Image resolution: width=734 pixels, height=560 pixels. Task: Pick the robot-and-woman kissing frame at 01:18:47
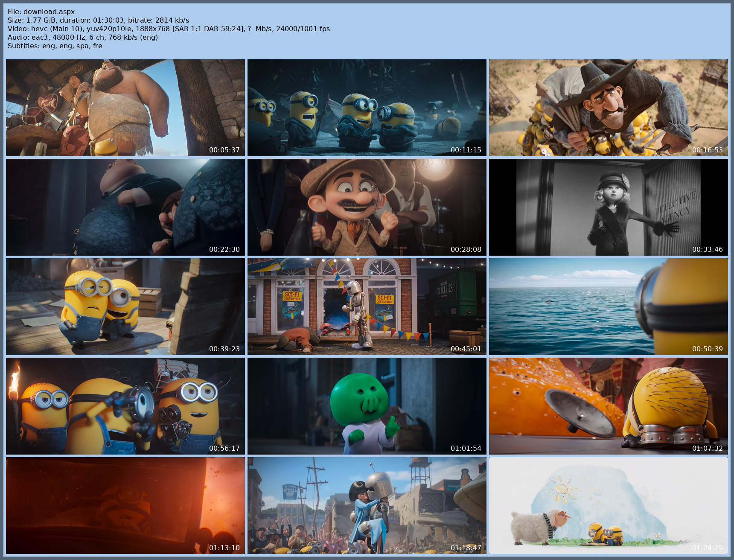(367, 505)
